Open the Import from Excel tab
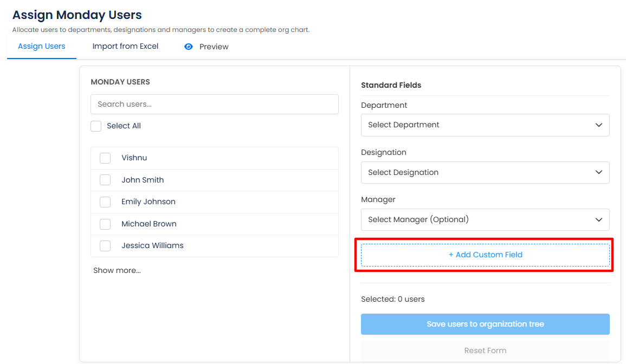The height and width of the screenshot is (364, 626). coord(125,46)
